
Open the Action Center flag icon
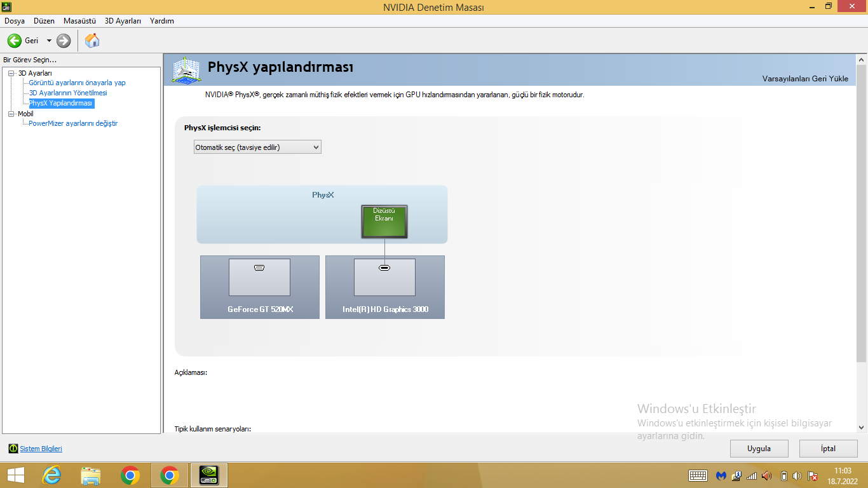pos(813,475)
